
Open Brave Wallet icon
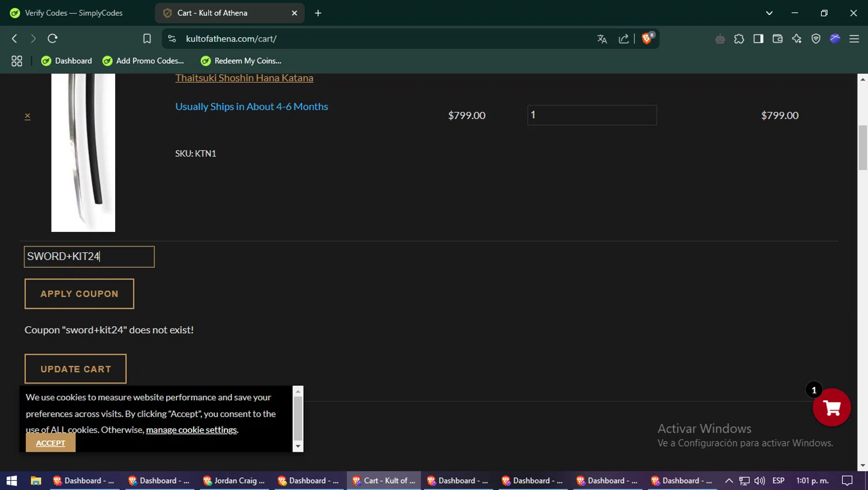(x=777, y=39)
